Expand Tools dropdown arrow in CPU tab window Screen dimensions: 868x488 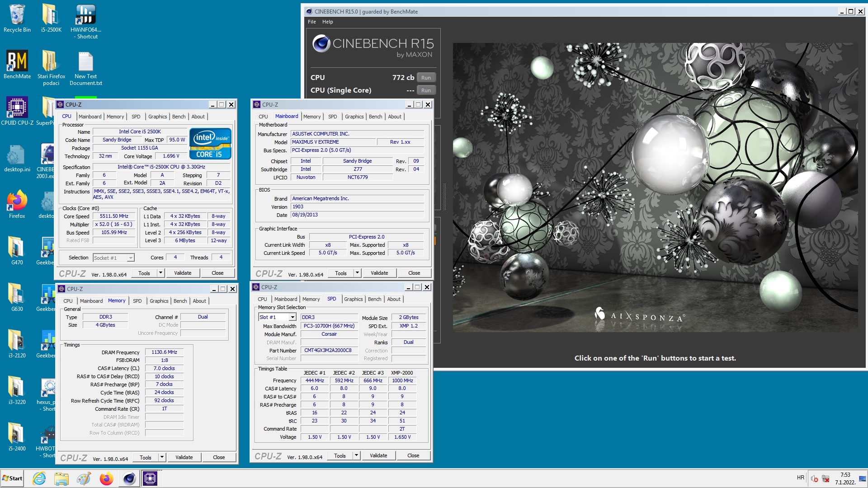[160, 273]
